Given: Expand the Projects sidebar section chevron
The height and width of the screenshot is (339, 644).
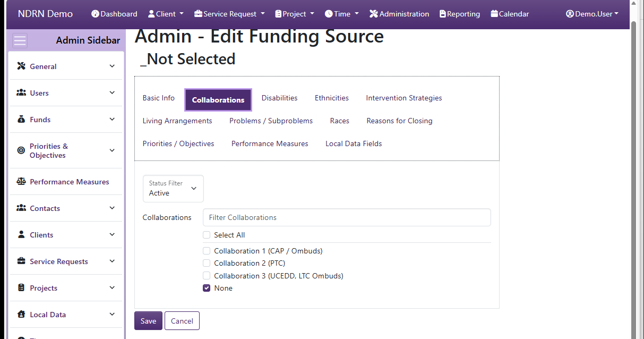Looking at the screenshot, I should [112, 288].
